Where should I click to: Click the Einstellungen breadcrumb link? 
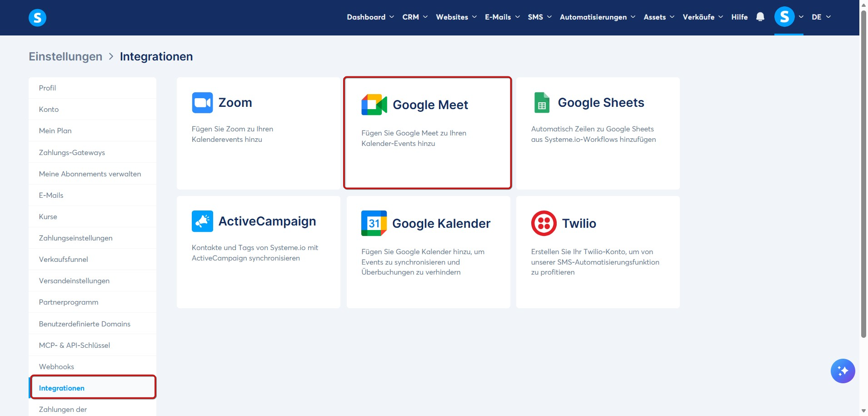pyautogui.click(x=65, y=56)
